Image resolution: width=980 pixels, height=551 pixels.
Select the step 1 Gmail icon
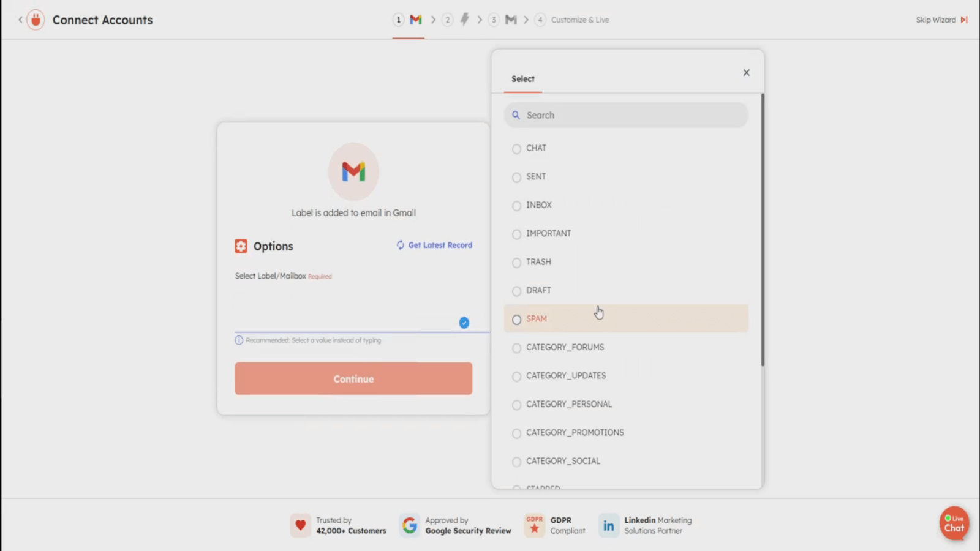[x=416, y=20]
